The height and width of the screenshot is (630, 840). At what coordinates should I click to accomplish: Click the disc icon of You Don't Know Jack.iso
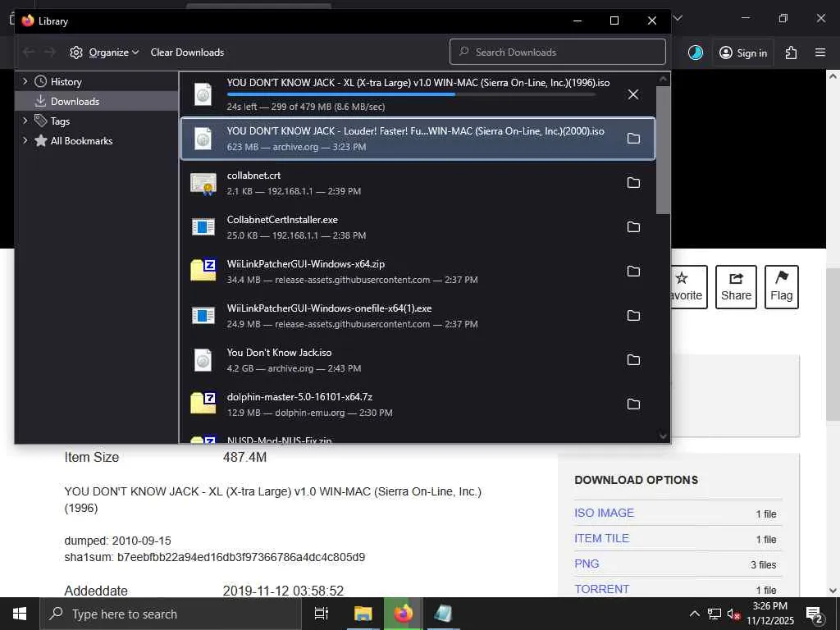203,360
